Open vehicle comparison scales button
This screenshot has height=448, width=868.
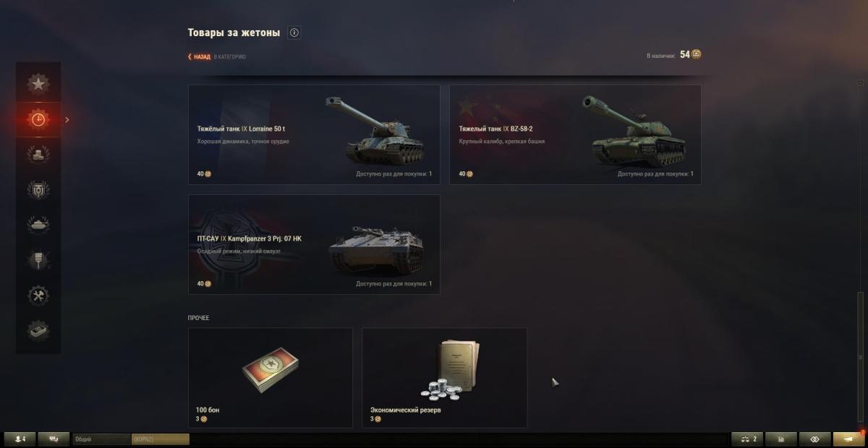[747, 439]
